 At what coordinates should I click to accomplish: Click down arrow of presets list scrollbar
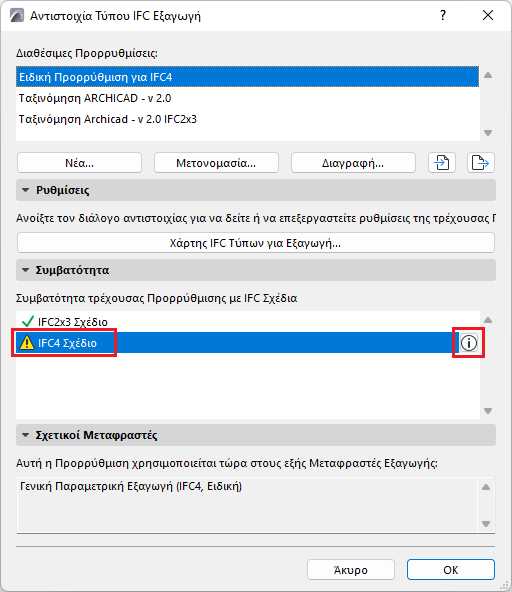488,133
